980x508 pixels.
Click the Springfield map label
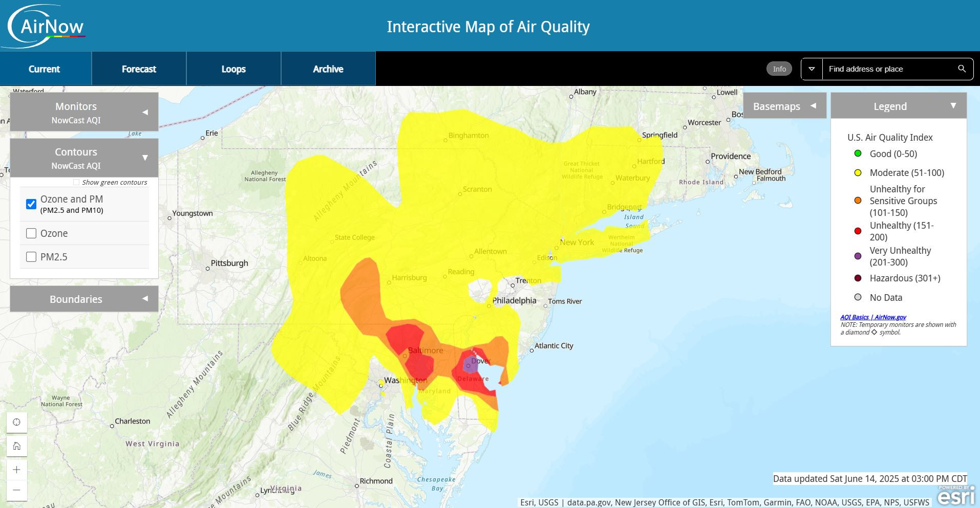coord(659,135)
